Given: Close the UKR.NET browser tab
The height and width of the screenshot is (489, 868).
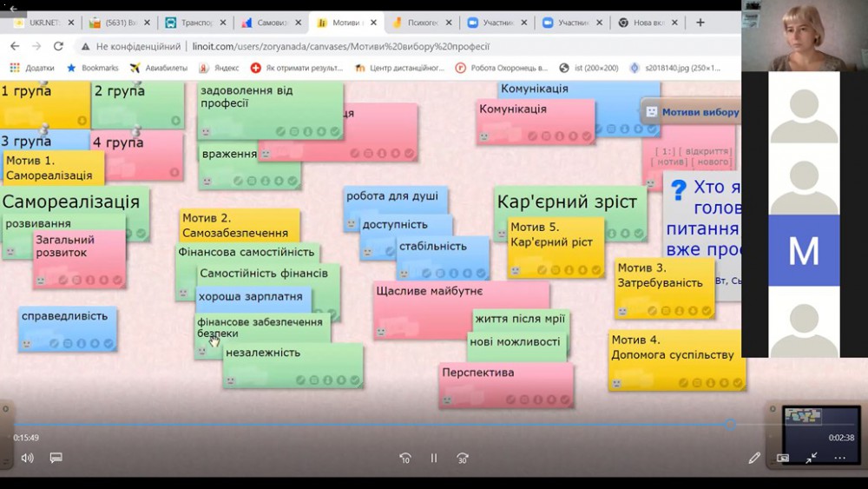Looking at the screenshot, I should (x=71, y=23).
